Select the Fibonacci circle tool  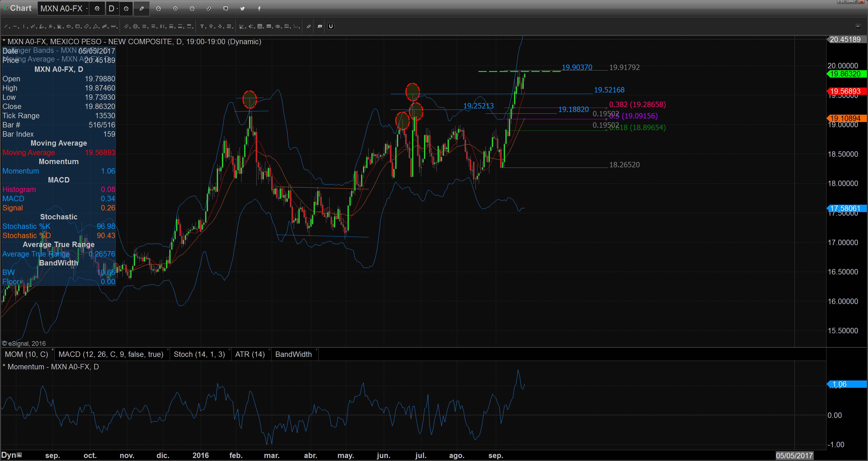click(x=135, y=26)
